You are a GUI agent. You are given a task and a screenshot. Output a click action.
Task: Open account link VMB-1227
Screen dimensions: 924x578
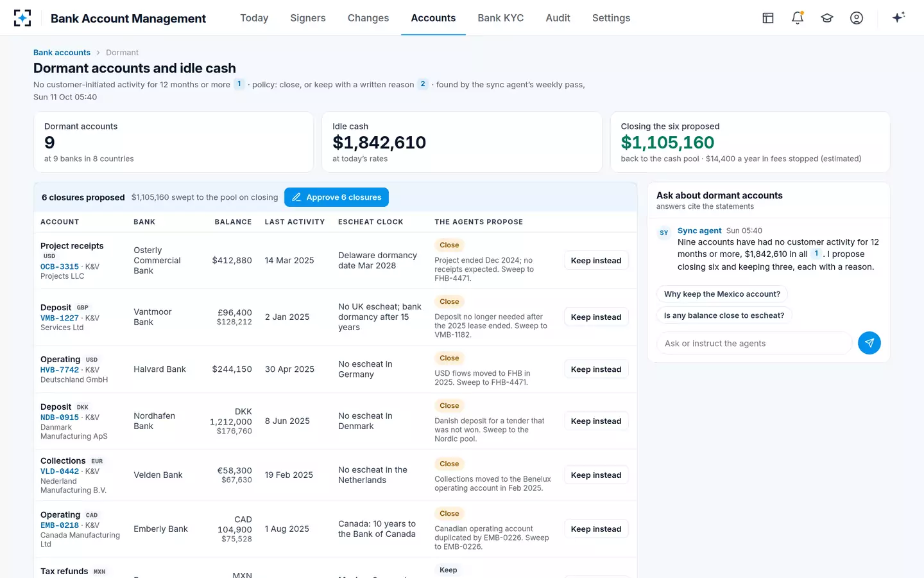tap(60, 318)
